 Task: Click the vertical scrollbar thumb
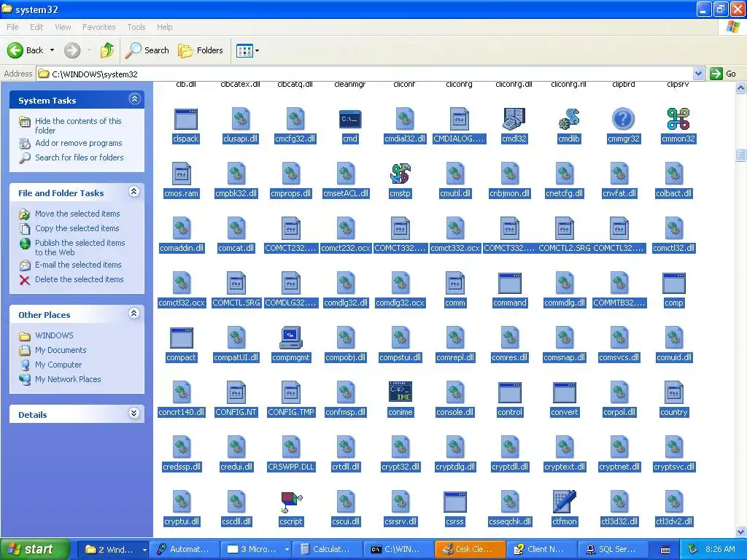click(740, 155)
